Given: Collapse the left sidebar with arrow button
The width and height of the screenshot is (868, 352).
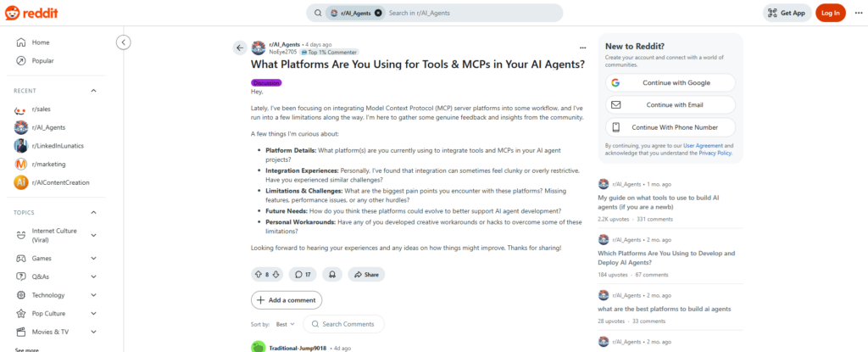Looking at the screenshot, I should [123, 42].
